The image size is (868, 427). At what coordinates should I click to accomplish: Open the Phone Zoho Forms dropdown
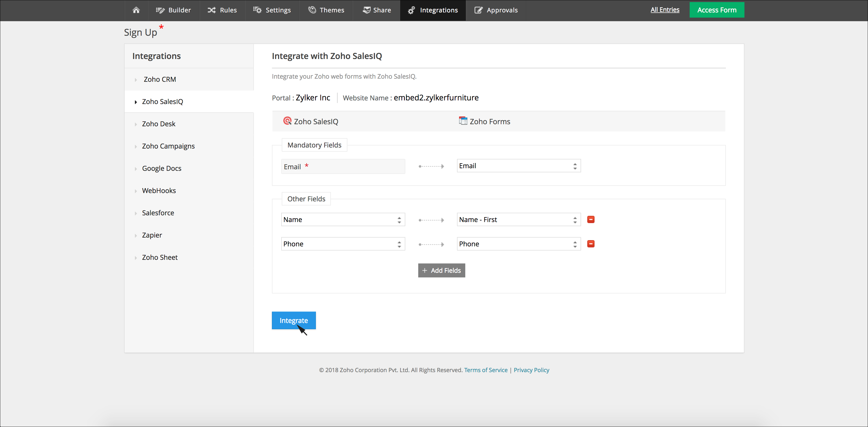pyautogui.click(x=519, y=244)
